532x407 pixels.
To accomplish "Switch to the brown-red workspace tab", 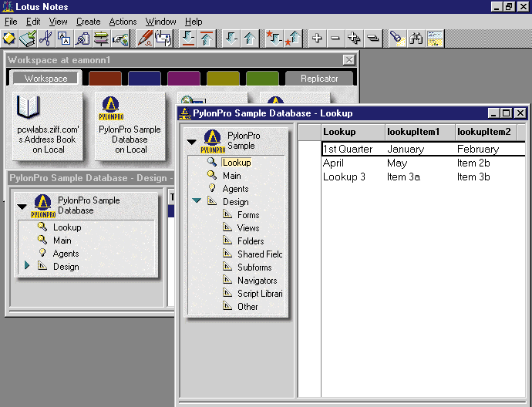I will tap(105, 79).
